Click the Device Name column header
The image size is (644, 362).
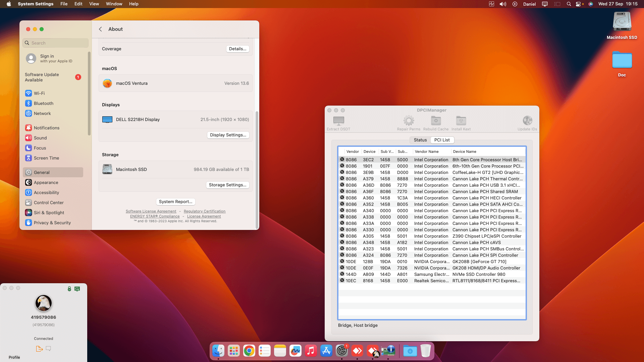(465, 152)
